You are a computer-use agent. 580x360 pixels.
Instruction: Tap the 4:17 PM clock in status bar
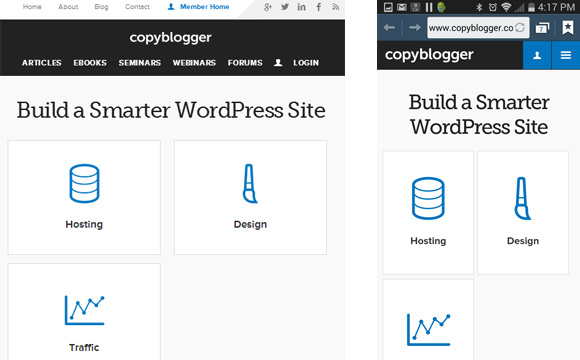(x=557, y=7)
